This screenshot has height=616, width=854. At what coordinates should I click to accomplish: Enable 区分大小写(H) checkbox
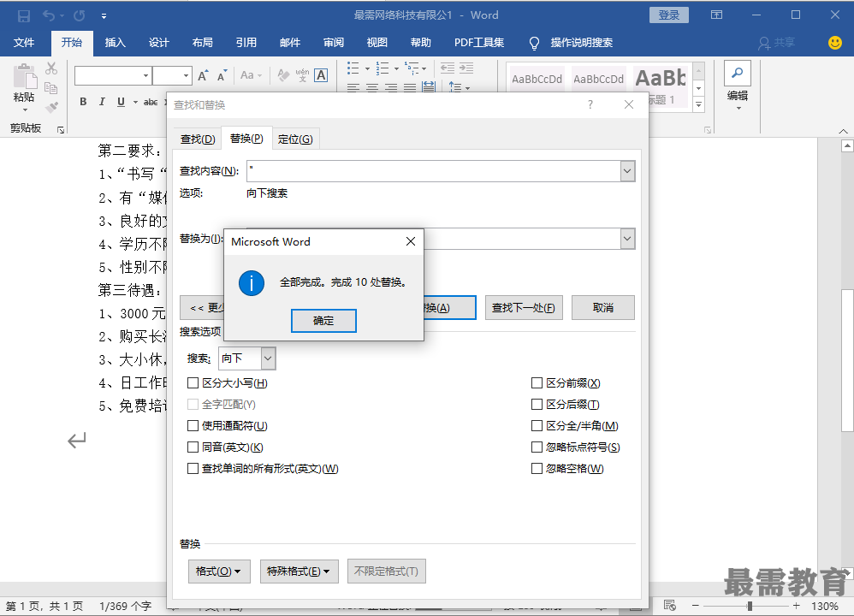point(193,383)
